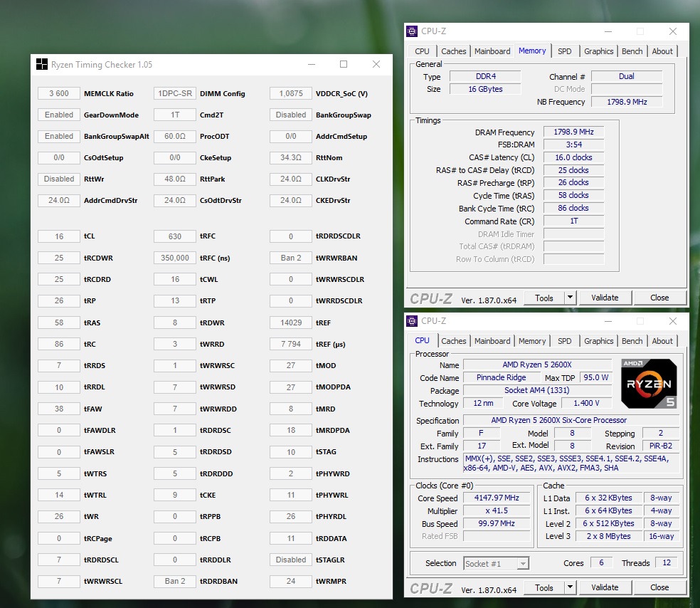Open the Graphics tab in the upper CPU-Z window
The height and width of the screenshot is (608, 700).
click(598, 51)
